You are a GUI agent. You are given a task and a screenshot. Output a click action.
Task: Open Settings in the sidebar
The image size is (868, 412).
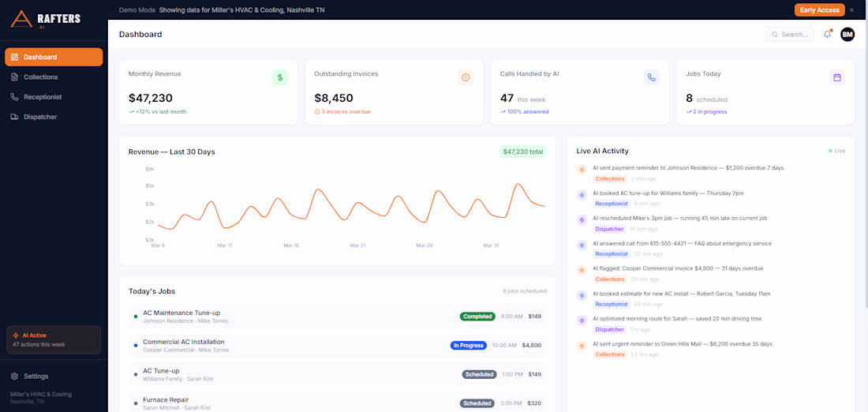click(54, 376)
